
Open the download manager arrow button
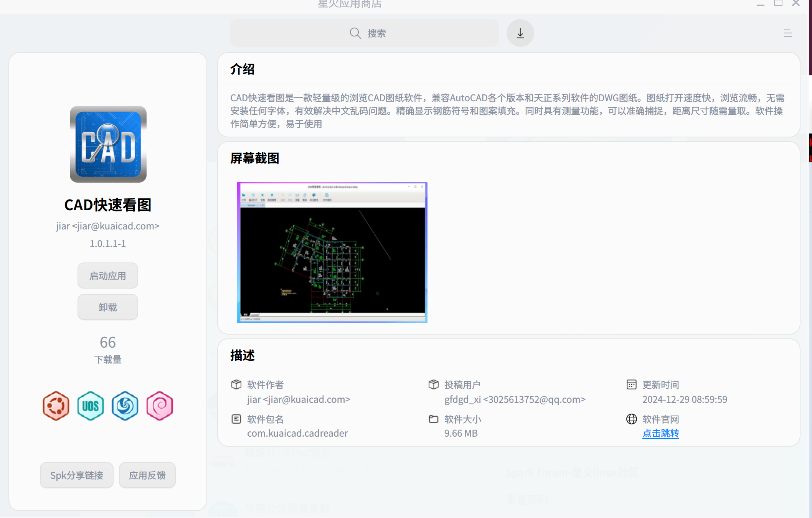pyautogui.click(x=520, y=33)
